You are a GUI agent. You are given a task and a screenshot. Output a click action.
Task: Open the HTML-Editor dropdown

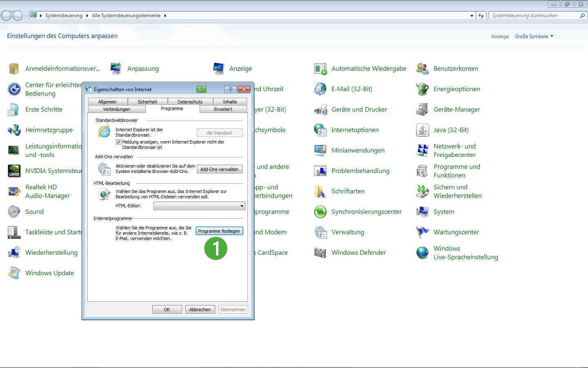(199, 206)
